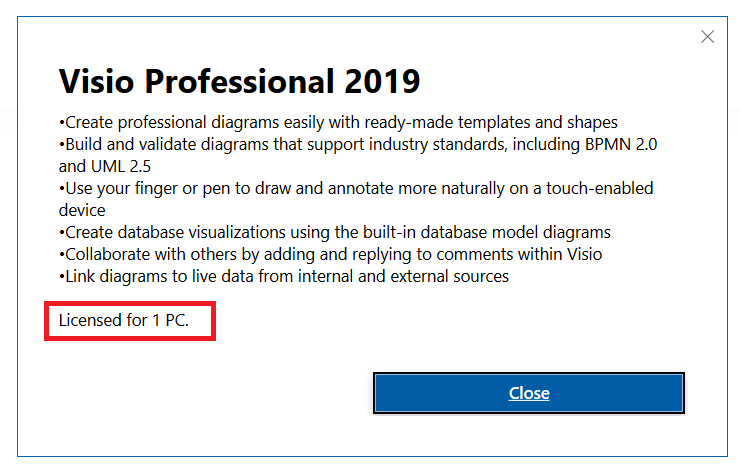
Task: Select the Licensed for 1 PC text
Action: tap(124, 320)
